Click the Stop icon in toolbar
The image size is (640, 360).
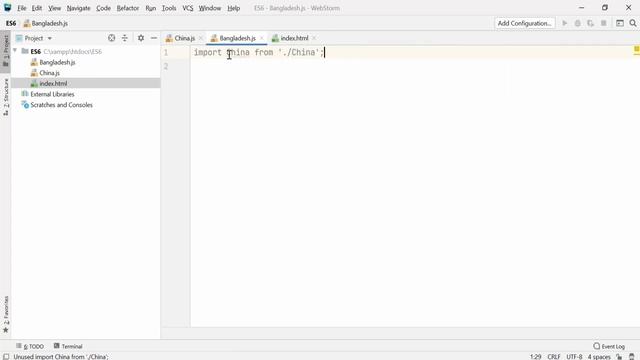tap(604, 23)
